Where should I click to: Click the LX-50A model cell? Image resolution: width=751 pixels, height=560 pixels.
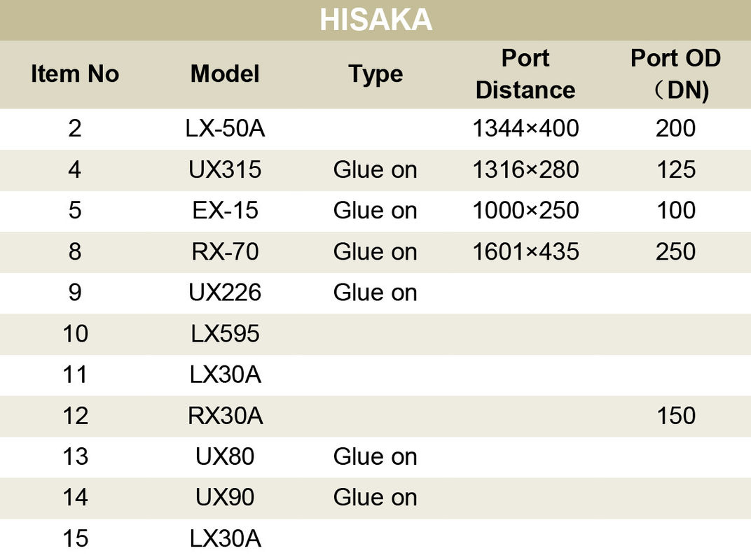click(225, 129)
